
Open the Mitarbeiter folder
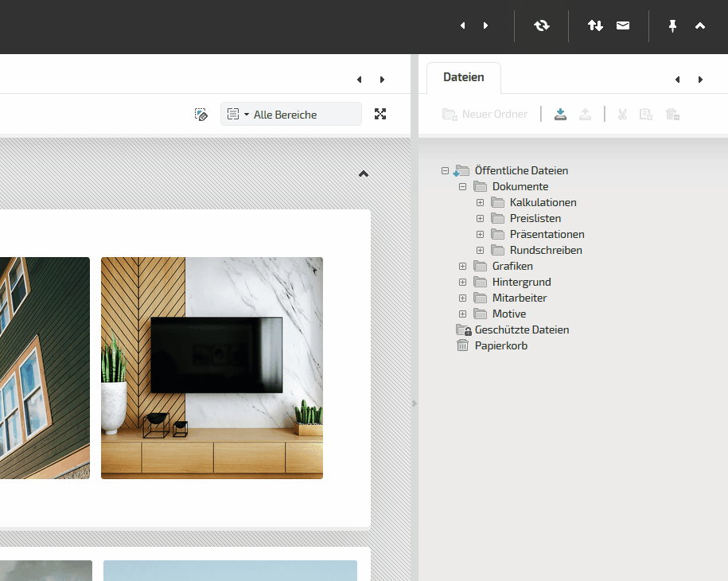click(519, 298)
